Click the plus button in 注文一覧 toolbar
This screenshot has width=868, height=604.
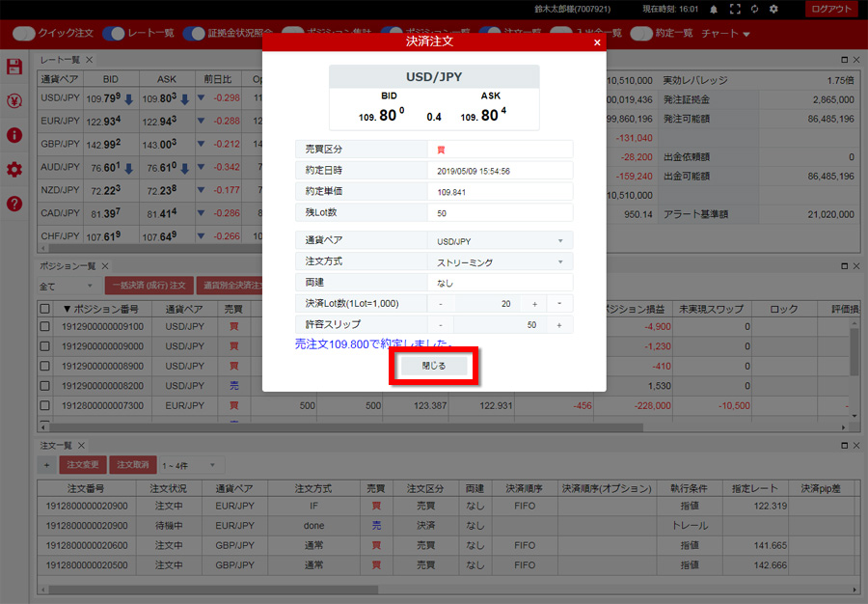(x=46, y=465)
